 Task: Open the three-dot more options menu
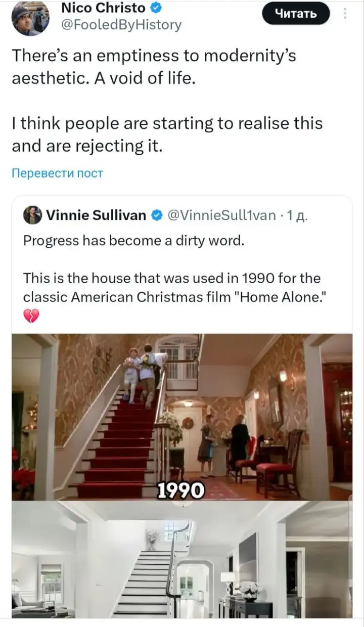[345, 13]
